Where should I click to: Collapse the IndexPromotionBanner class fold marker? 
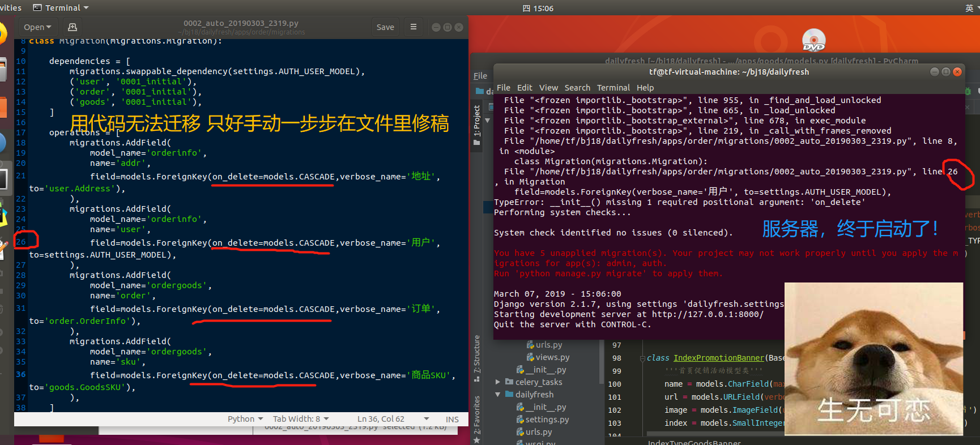coord(642,358)
